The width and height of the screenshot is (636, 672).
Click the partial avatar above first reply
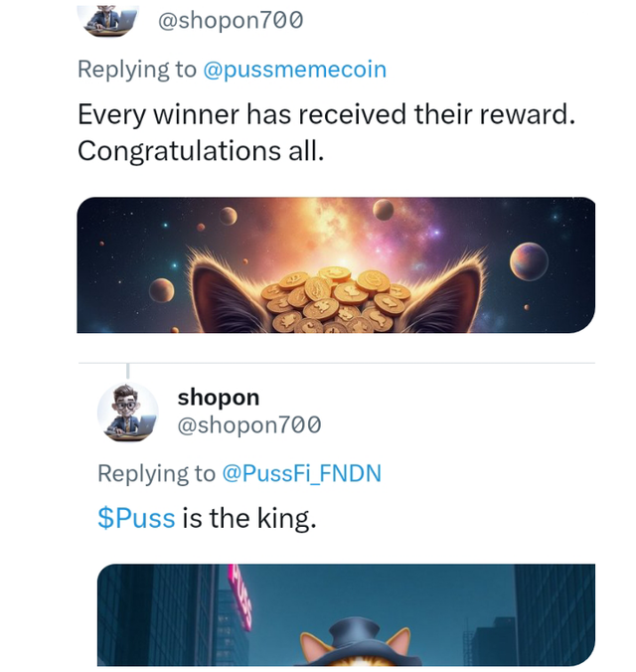click(106, 19)
